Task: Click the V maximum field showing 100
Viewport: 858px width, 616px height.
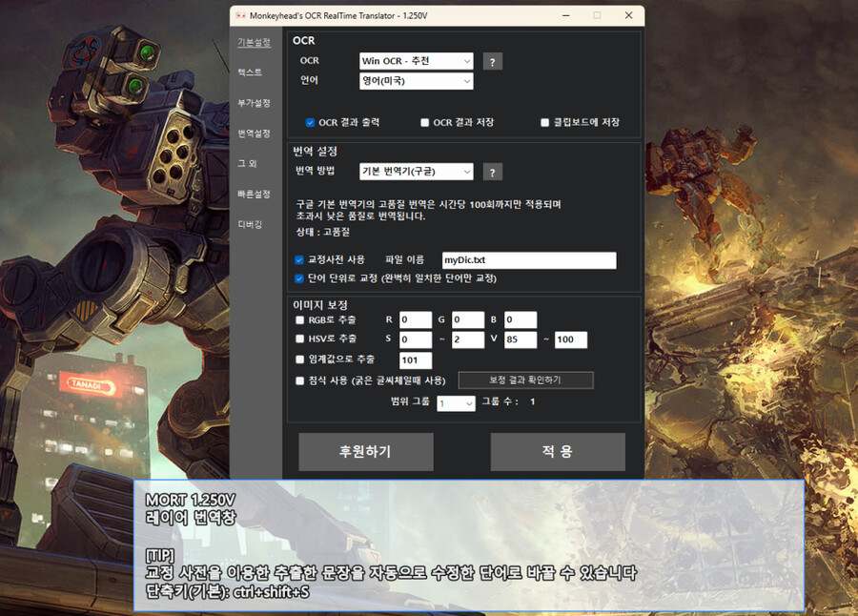Action: (571, 339)
